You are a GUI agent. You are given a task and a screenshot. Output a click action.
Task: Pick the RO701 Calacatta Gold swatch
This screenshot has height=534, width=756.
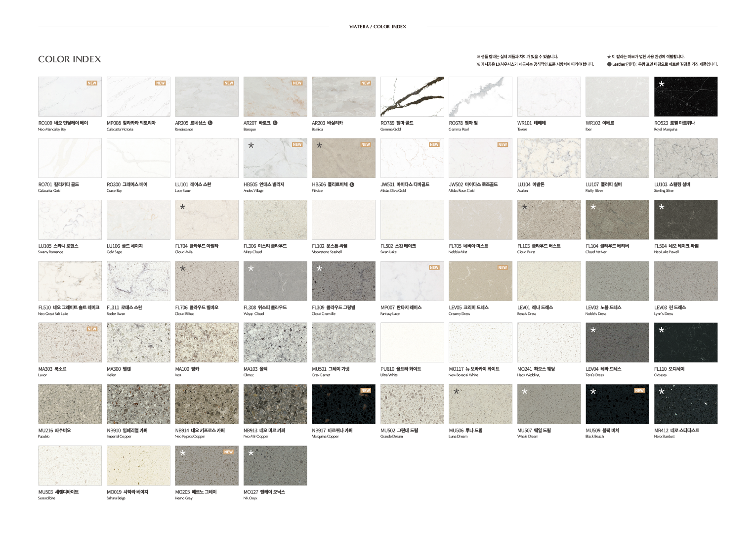tap(70, 158)
